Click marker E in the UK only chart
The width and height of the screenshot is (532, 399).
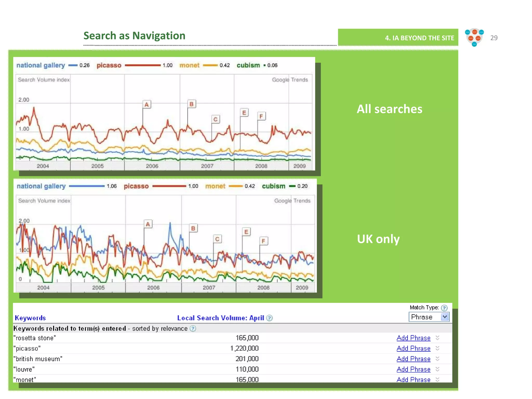click(246, 232)
